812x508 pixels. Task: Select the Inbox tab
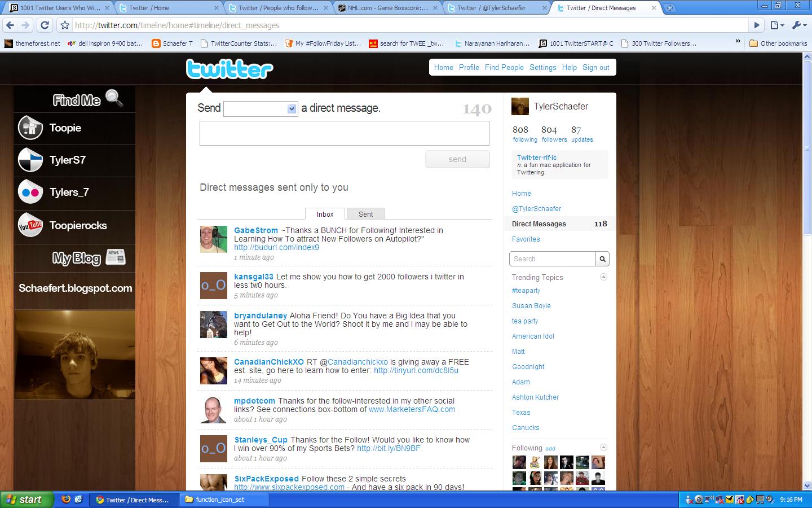[x=325, y=214]
